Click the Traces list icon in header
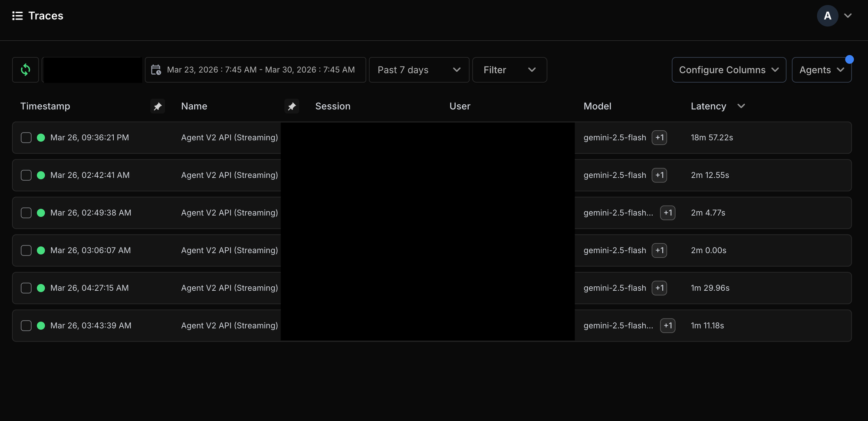This screenshot has height=421, width=868. (x=17, y=16)
